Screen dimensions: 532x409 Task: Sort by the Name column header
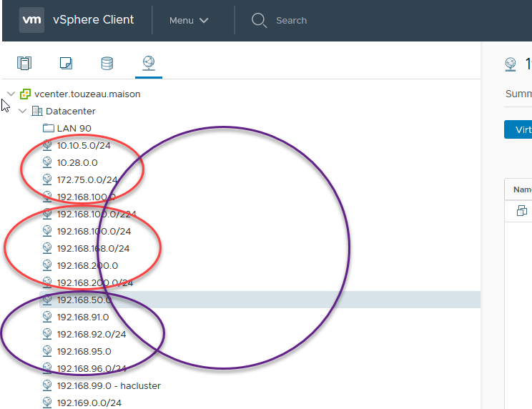[521, 189]
